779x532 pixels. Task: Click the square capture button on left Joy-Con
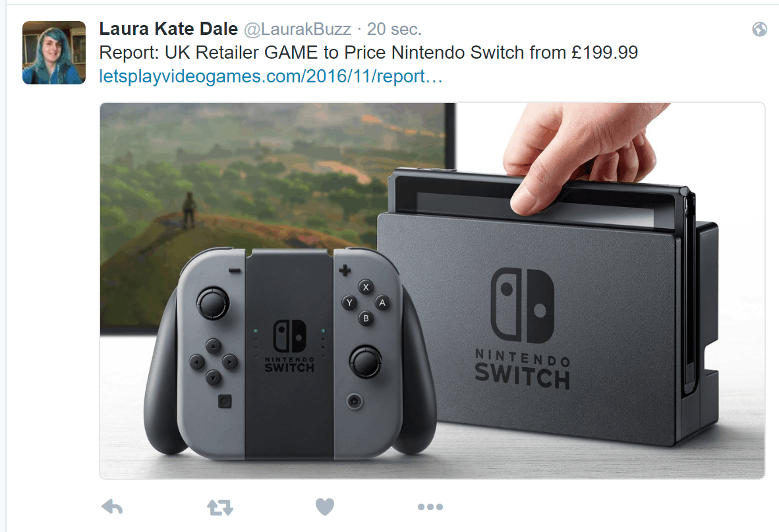pos(225,401)
